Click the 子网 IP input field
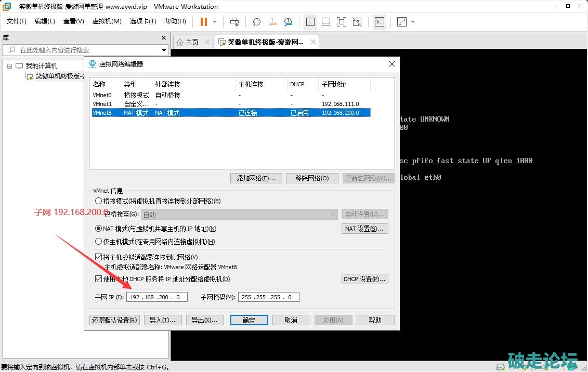588x372 pixels. click(156, 297)
